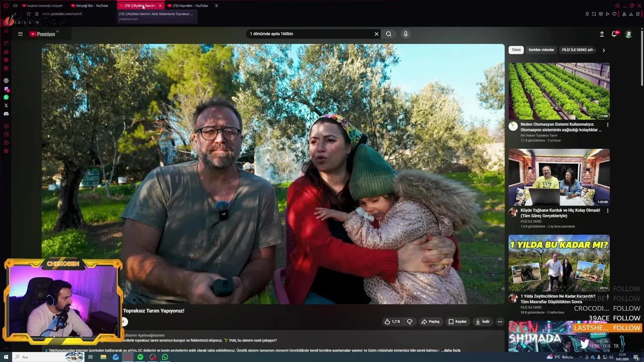Open the account avatar menu
The image size is (644, 362).
tap(628, 34)
